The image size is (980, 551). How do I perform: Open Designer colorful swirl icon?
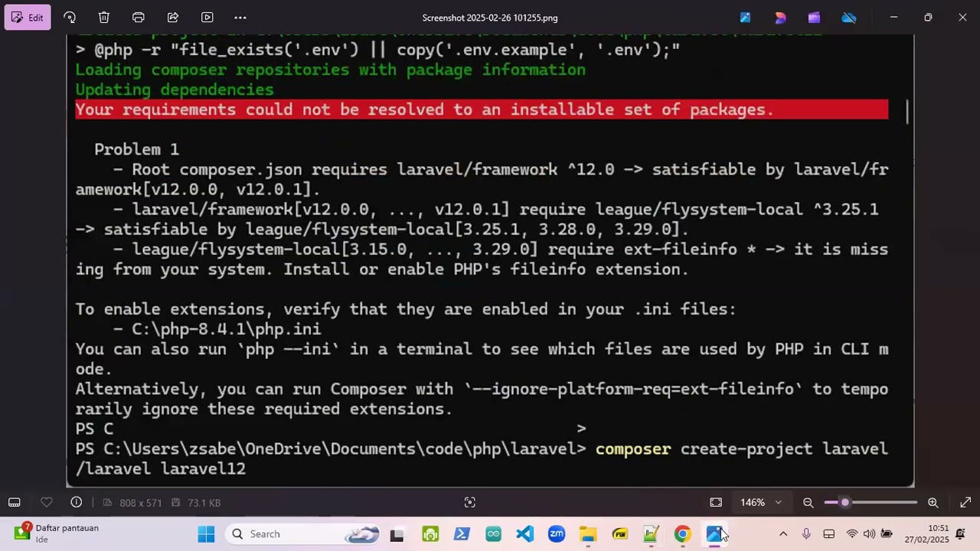tap(780, 18)
